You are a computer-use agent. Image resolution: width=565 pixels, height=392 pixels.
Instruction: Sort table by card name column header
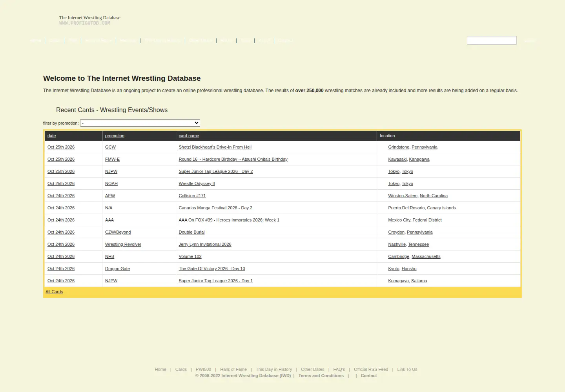(x=189, y=136)
